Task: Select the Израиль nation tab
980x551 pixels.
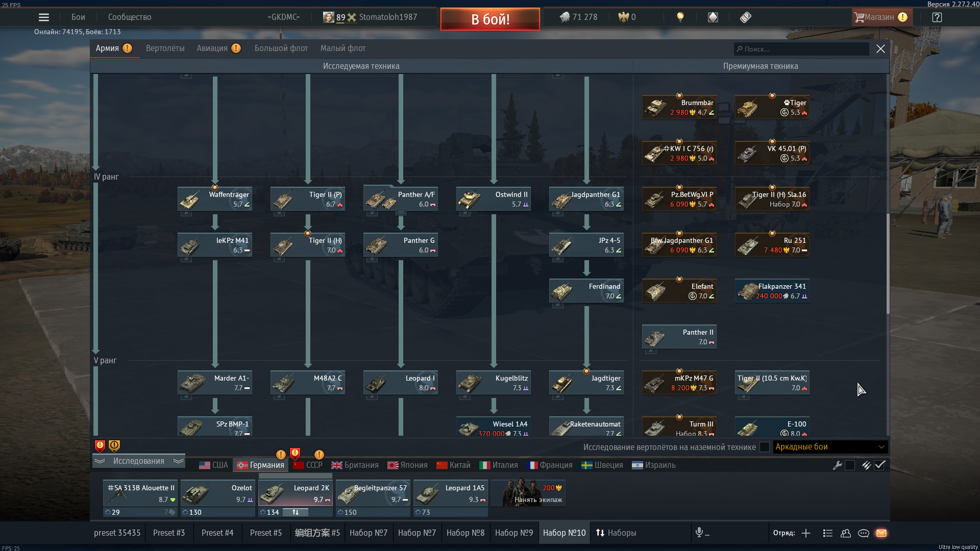Action: tap(654, 465)
